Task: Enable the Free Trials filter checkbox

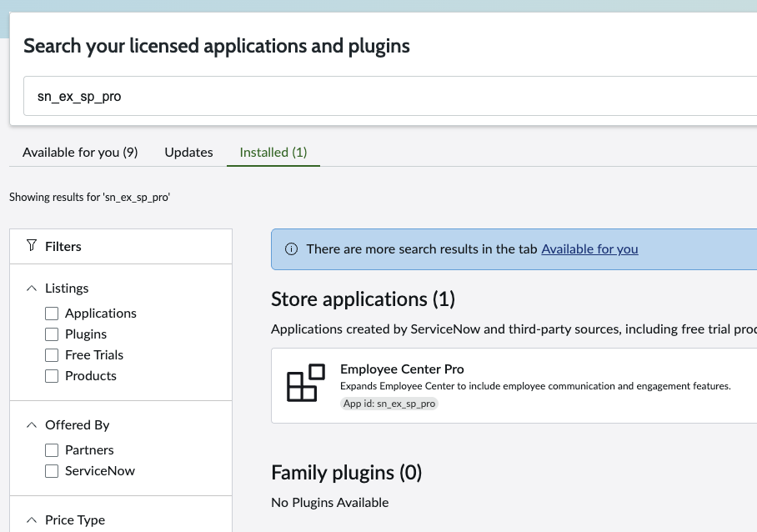Action: click(x=52, y=355)
